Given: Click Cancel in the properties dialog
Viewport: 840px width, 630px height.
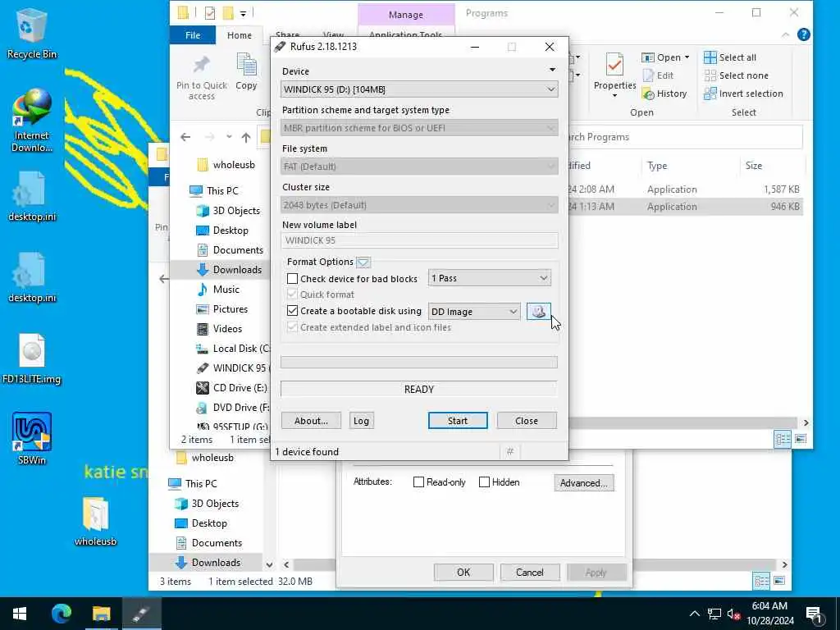Looking at the screenshot, I should [x=529, y=572].
